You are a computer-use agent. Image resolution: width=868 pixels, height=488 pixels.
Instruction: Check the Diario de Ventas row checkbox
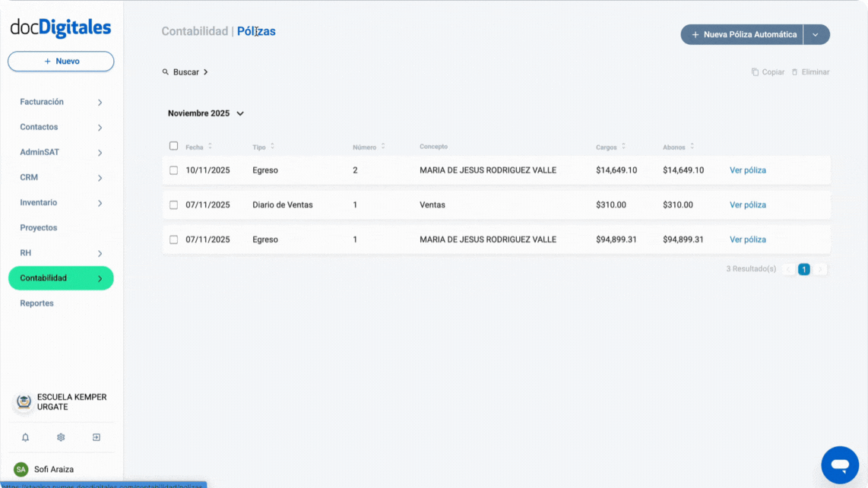point(173,204)
